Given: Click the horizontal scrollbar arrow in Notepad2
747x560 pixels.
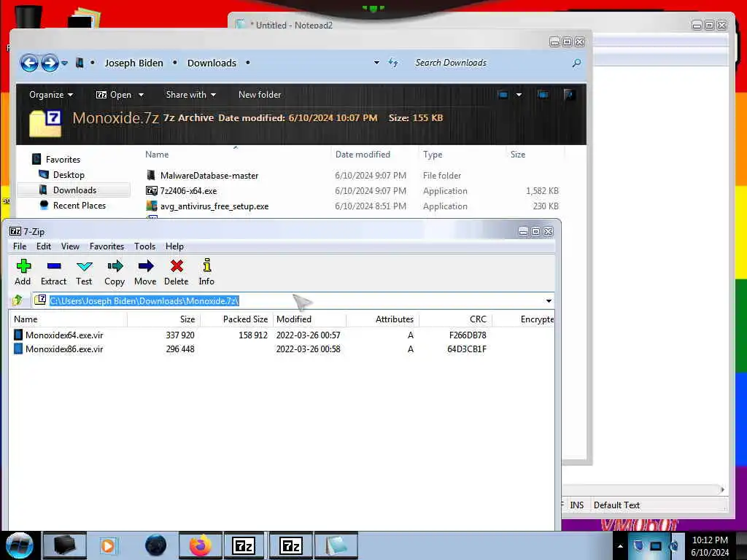Looking at the screenshot, I should pyautogui.click(x=722, y=489).
